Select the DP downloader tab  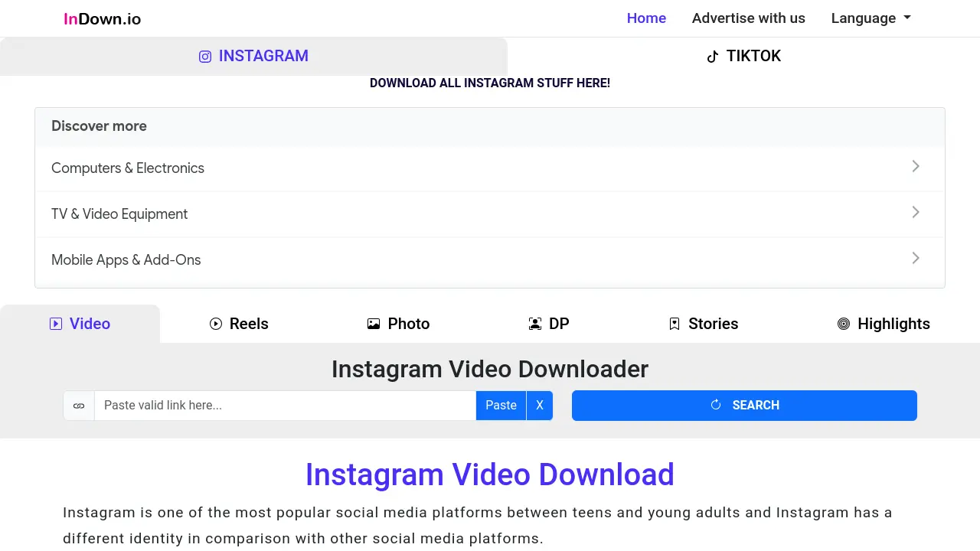[549, 324]
